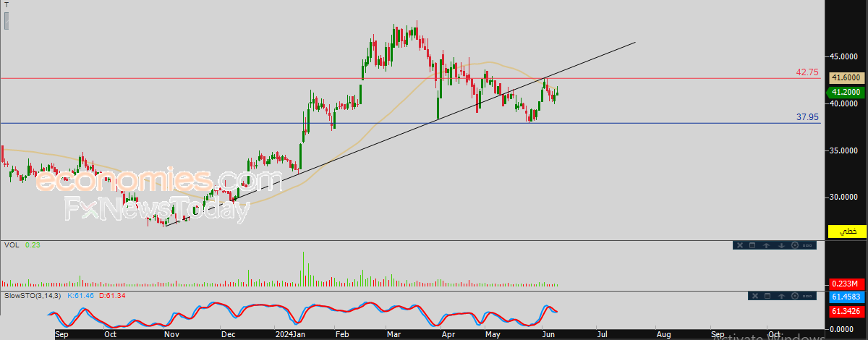Click the 37.95 support level label
This screenshot has width=868, height=340.
[x=807, y=116]
